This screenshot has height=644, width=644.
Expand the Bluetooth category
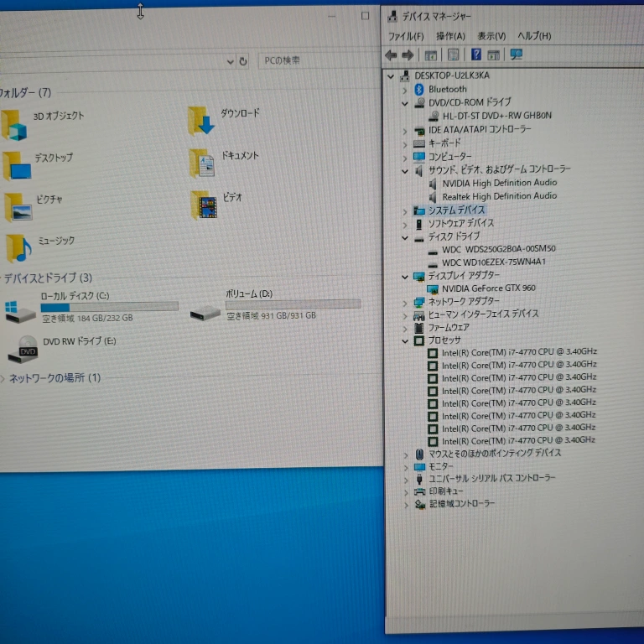pyautogui.click(x=406, y=90)
